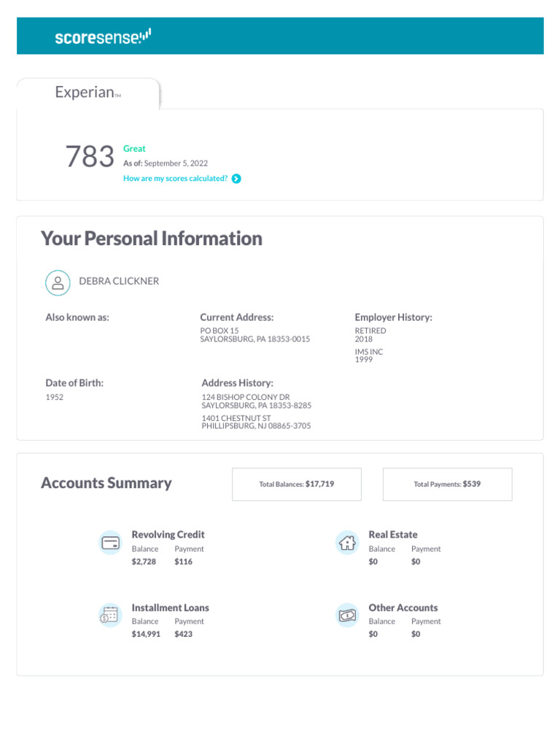Click the Your Personal Information heading
Screen dimensions: 560x747
(x=152, y=239)
